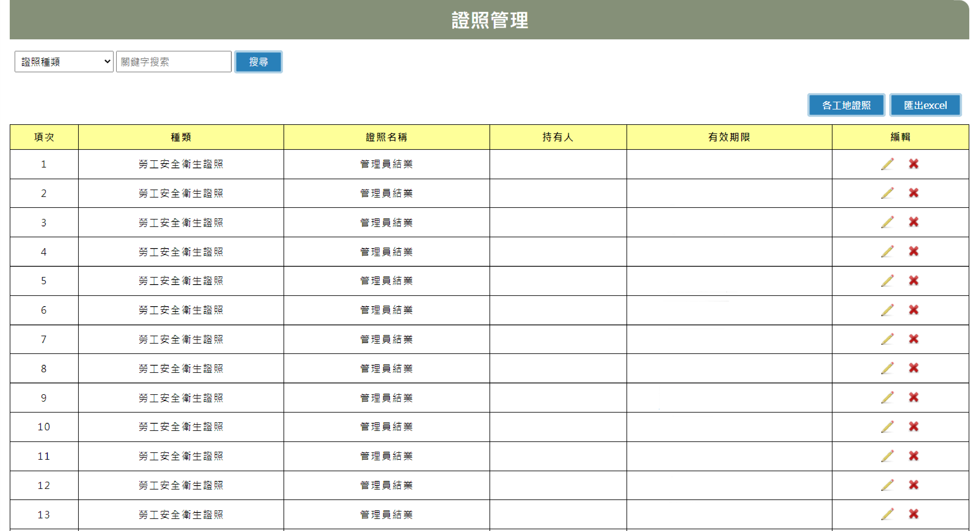
Task: Edit the row 4 certificate entry
Action: point(887,251)
